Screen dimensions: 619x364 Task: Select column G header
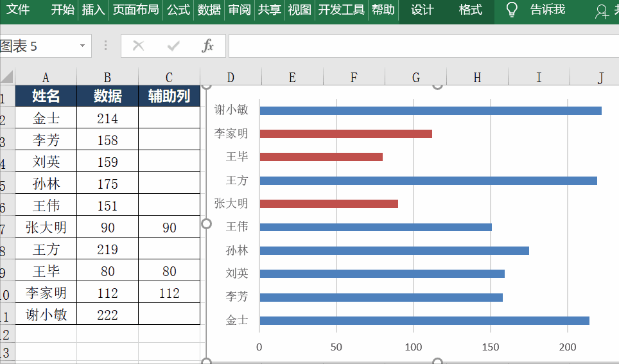415,78
